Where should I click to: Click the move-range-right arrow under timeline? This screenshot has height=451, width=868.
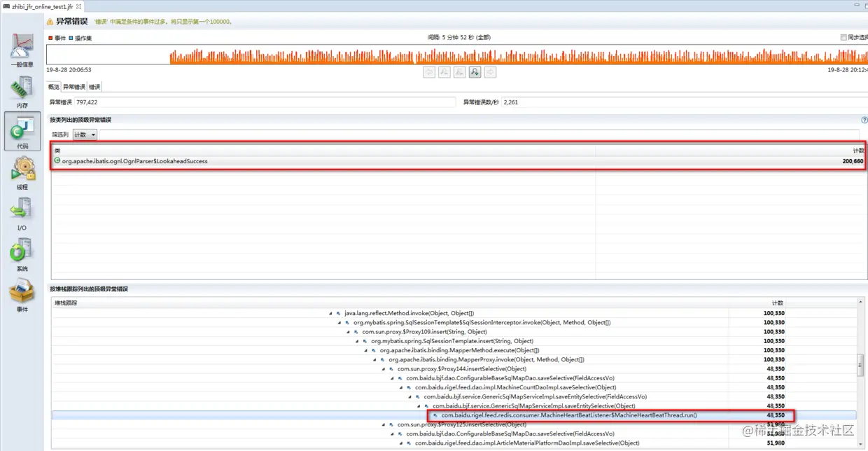coord(491,72)
